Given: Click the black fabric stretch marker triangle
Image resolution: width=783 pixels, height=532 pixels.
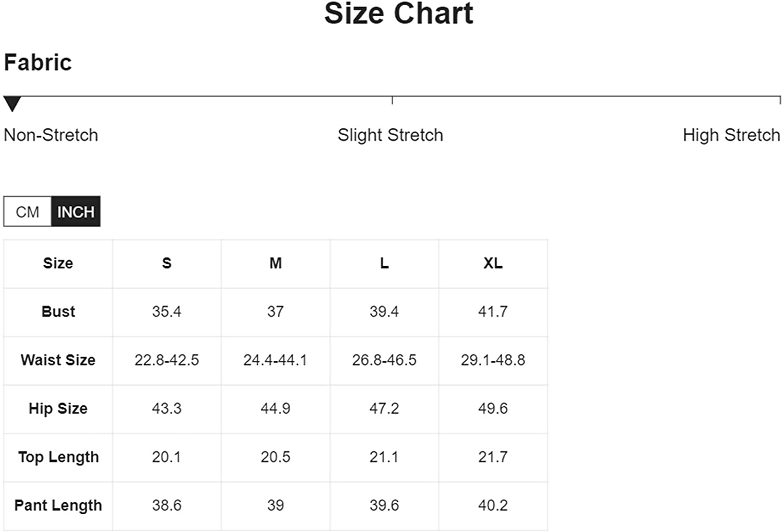Looking at the screenshot, I should click(x=12, y=104).
